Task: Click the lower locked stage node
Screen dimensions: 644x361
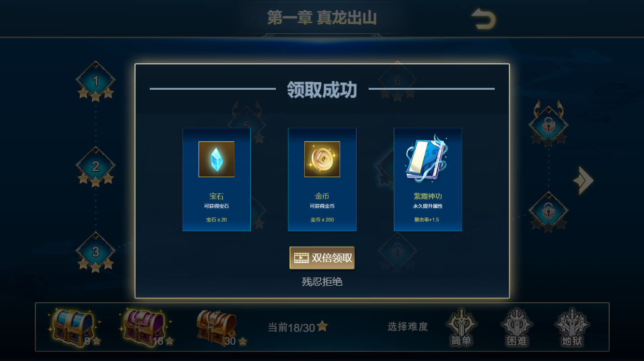Action: (x=548, y=211)
